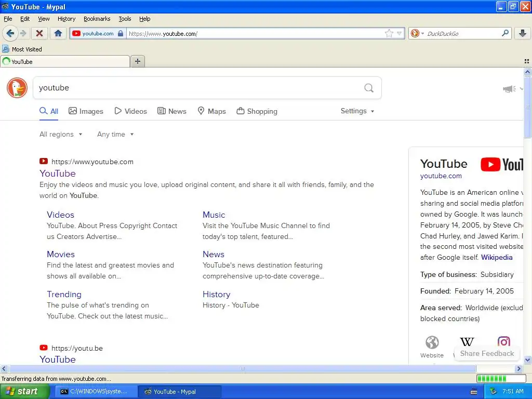Open the News sitelink under YouTube result
Image resolution: width=532 pixels, height=399 pixels.
[214, 254]
